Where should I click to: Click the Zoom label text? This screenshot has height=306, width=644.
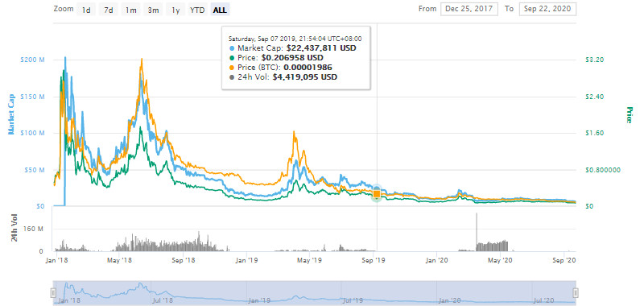click(x=64, y=9)
